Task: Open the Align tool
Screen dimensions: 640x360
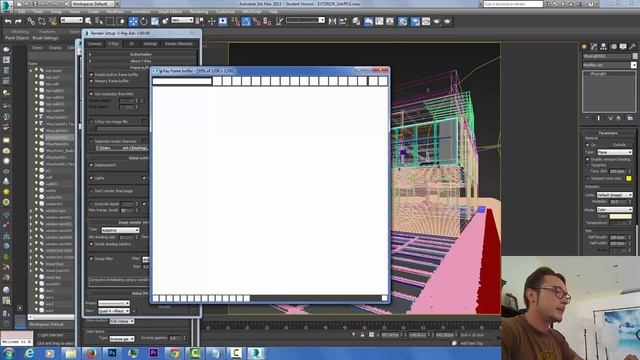Action: coord(343,21)
